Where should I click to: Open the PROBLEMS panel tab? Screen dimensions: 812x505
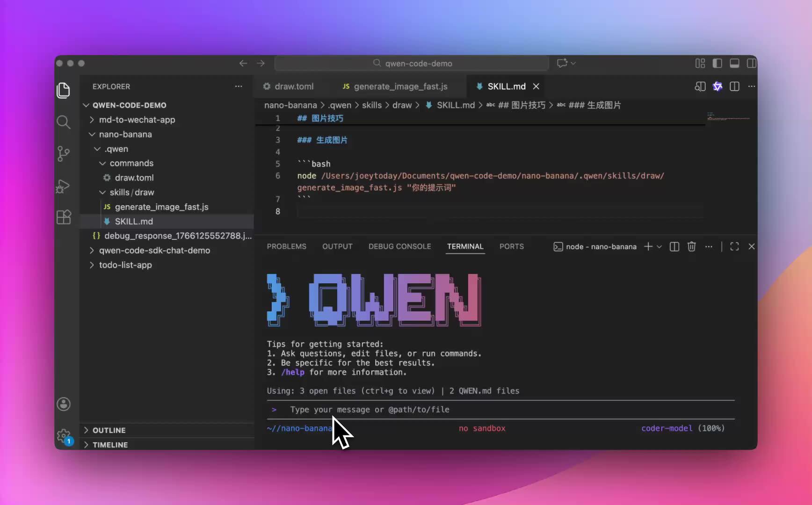pyautogui.click(x=287, y=246)
